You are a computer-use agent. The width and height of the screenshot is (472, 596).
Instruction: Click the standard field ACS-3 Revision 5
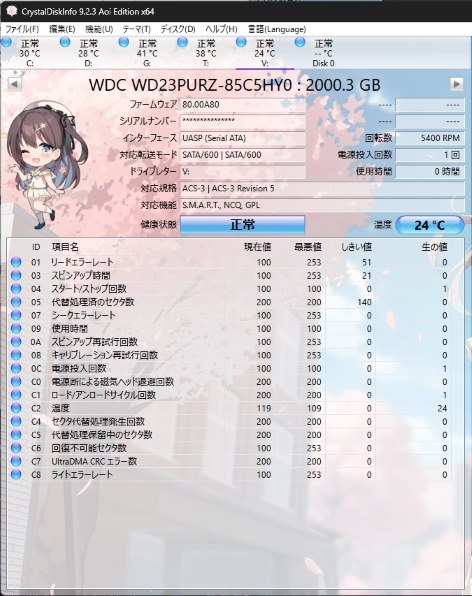coord(322,188)
